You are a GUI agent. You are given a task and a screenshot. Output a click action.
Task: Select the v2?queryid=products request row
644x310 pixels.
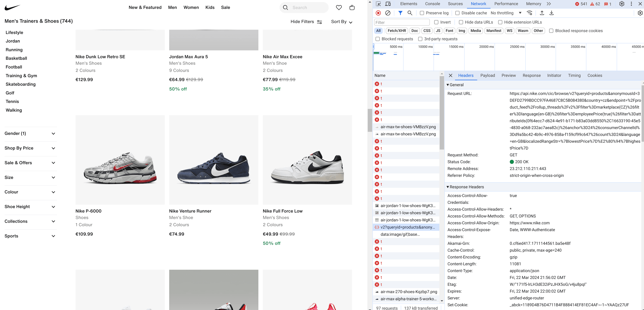(x=406, y=227)
